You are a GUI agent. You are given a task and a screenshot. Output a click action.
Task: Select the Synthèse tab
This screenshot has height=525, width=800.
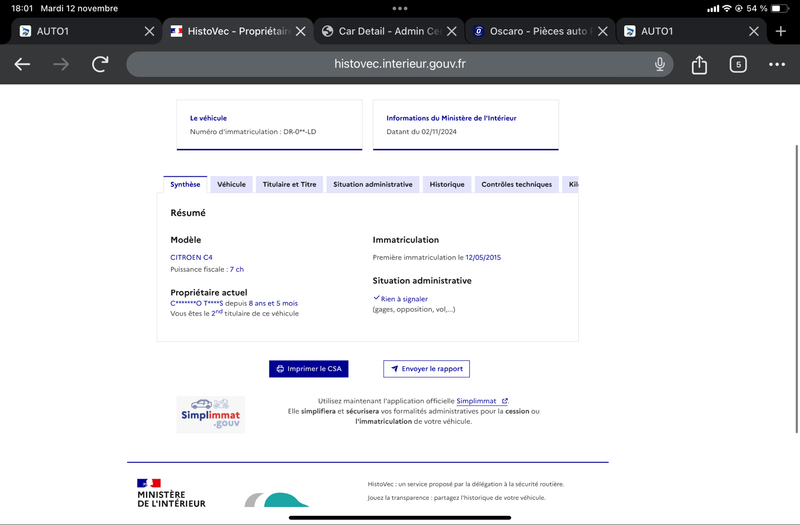185,184
